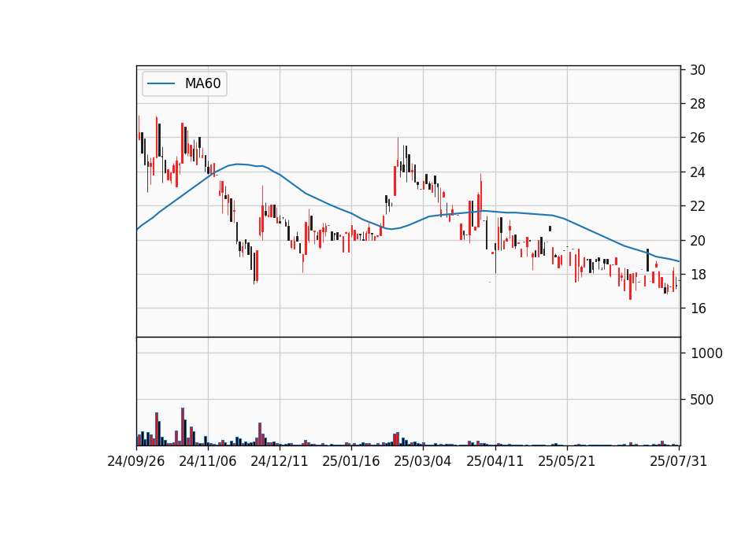Click the price axis value 20
The width and height of the screenshot is (756, 543).
[698, 241]
